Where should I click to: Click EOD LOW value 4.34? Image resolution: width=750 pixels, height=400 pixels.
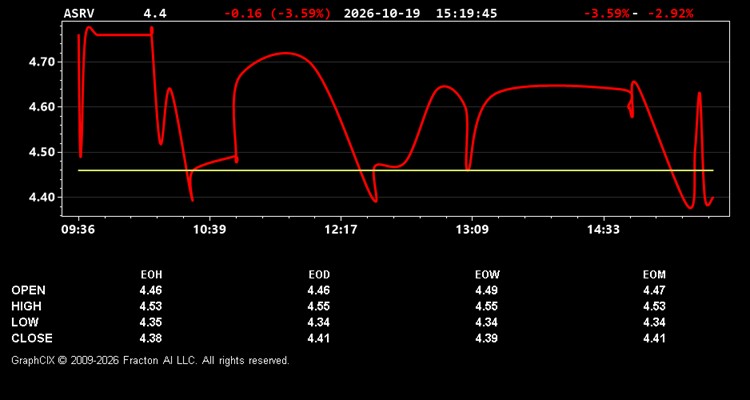(319, 322)
